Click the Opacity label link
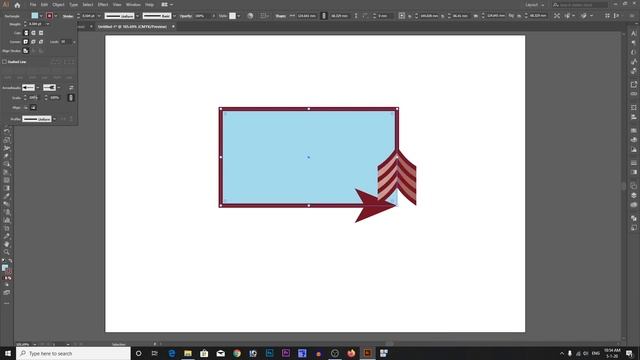Viewport: 640px width, 360px height. point(186,16)
